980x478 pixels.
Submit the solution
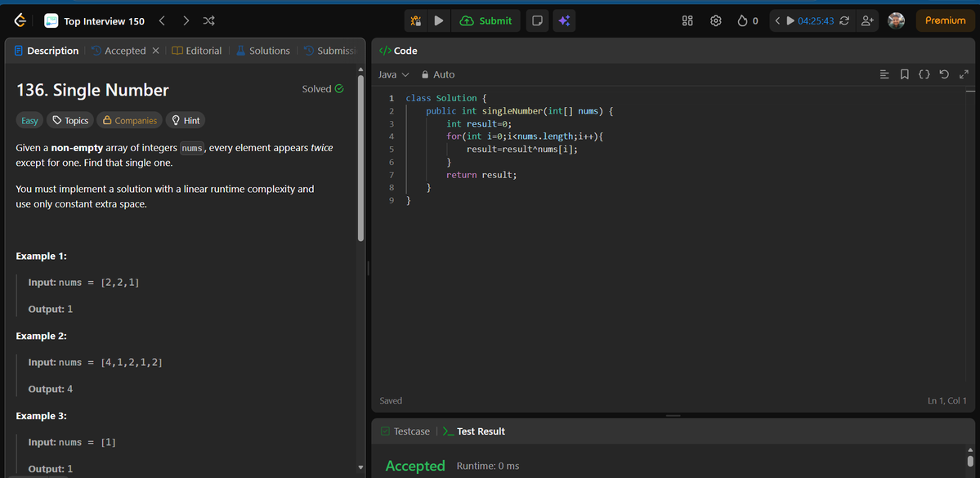pos(486,20)
